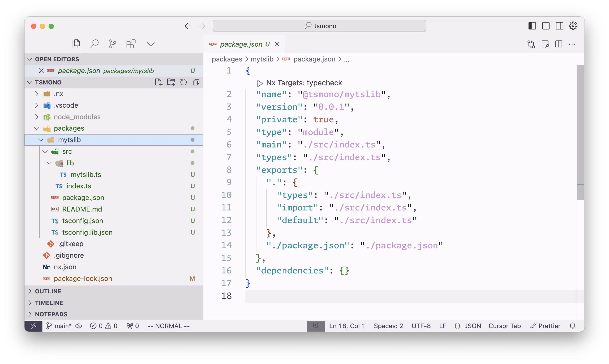Click the editor vertical scrollbar thumb
This screenshot has height=364, width=609.
coord(580,132)
